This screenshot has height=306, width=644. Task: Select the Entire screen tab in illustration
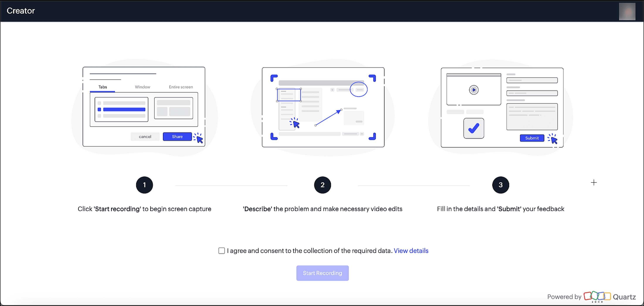(x=181, y=87)
